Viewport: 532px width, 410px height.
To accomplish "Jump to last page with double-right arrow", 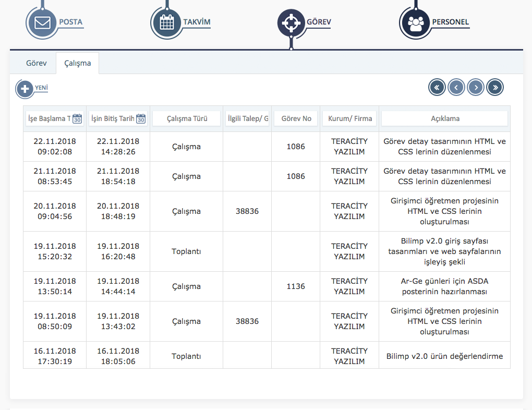I will point(495,87).
